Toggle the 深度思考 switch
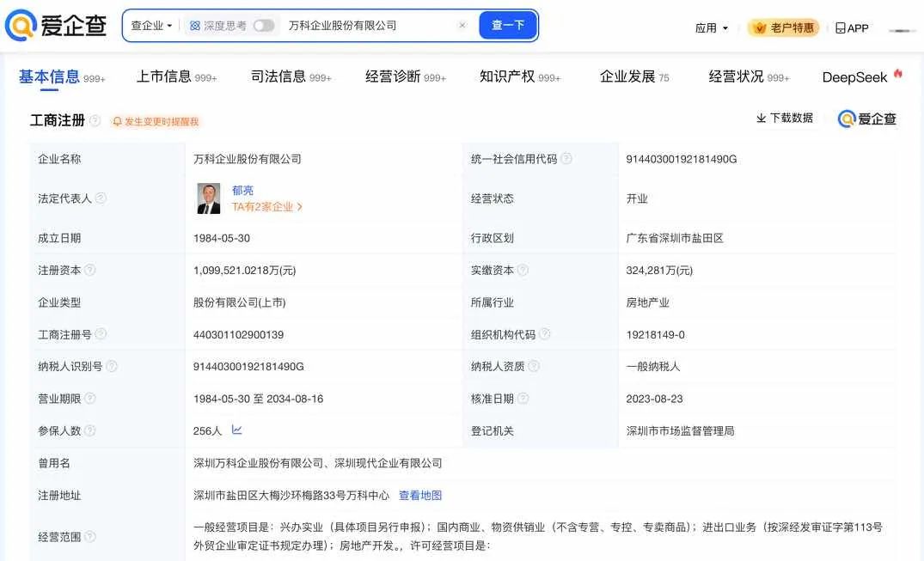This screenshot has height=561, width=924. click(x=263, y=25)
